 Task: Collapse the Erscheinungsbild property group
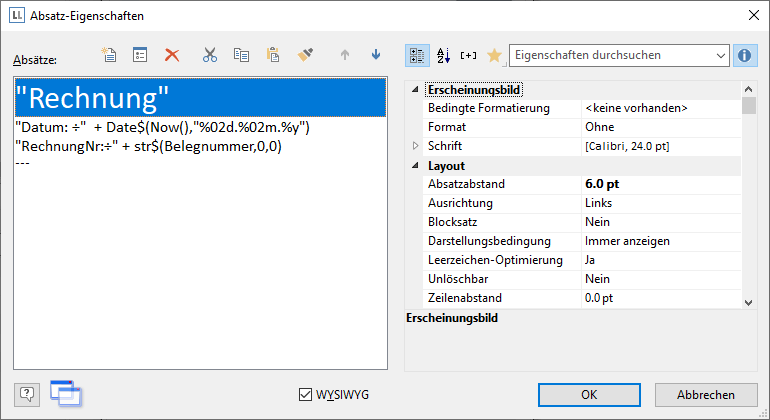coord(417,90)
